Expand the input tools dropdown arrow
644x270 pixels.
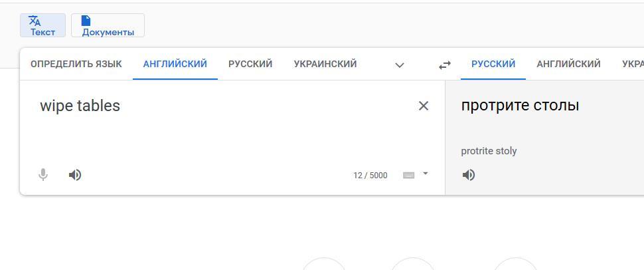click(426, 174)
